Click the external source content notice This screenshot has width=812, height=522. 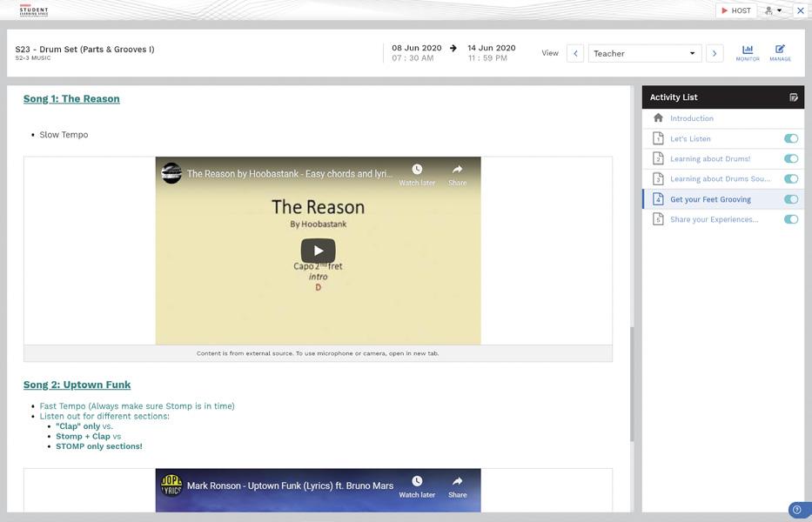click(x=318, y=353)
